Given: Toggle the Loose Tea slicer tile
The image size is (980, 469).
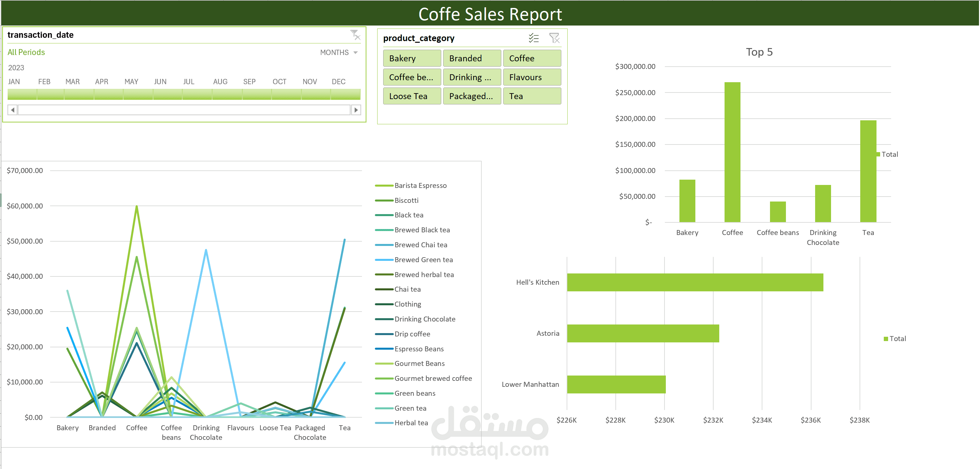Looking at the screenshot, I should click(412, 96).
